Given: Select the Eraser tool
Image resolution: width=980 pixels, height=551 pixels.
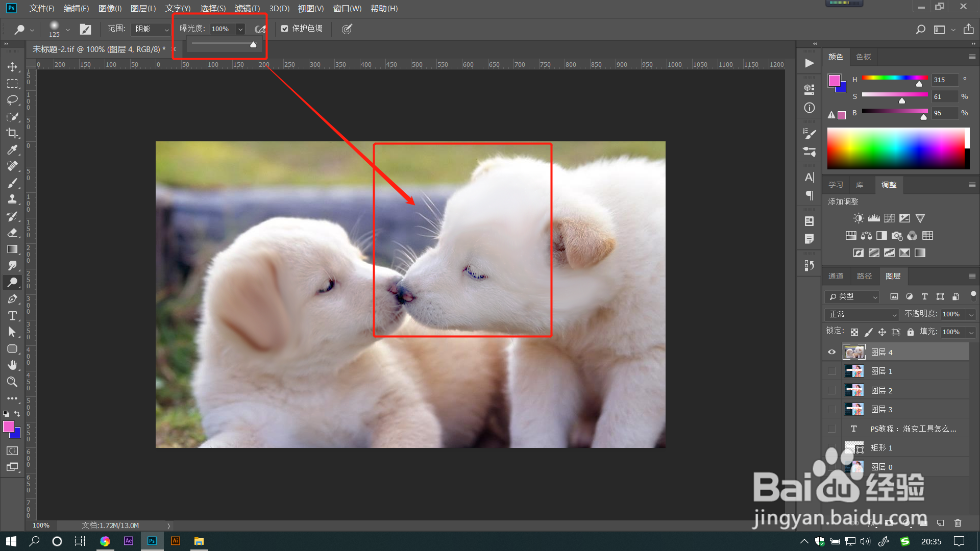Looking at the screenshot, I should pyautogui.click(x=12, y=233).
